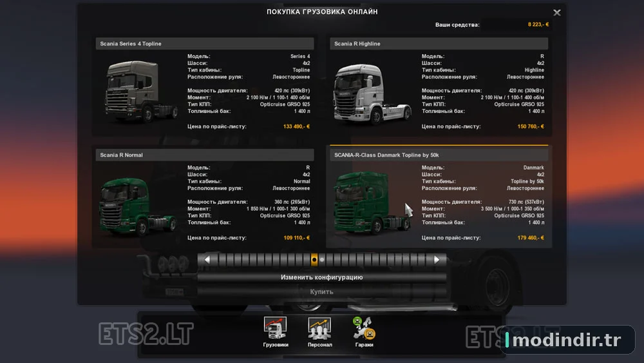Click the Topline by 50k cabin type value

tap(527, 181)
